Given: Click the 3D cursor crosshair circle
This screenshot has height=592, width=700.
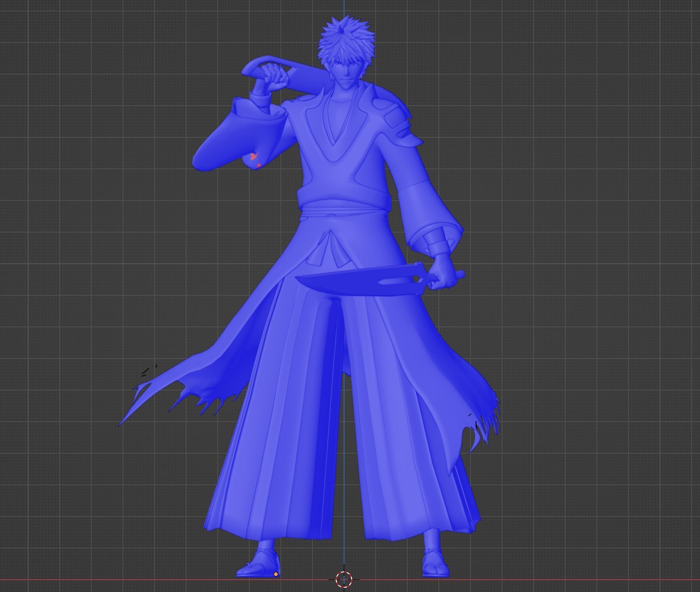Looking at the screenshot, I should (344, 579).
